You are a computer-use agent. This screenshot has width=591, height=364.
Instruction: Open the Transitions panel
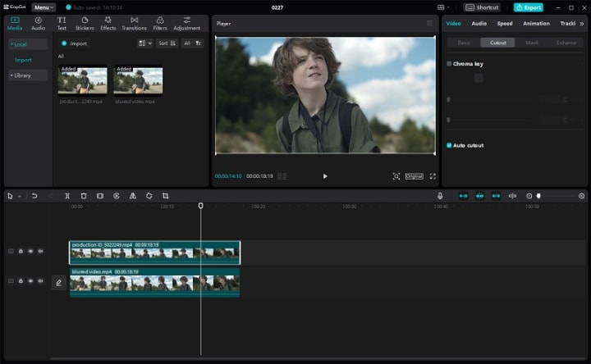pyautogui.click(x=134, y=23)
